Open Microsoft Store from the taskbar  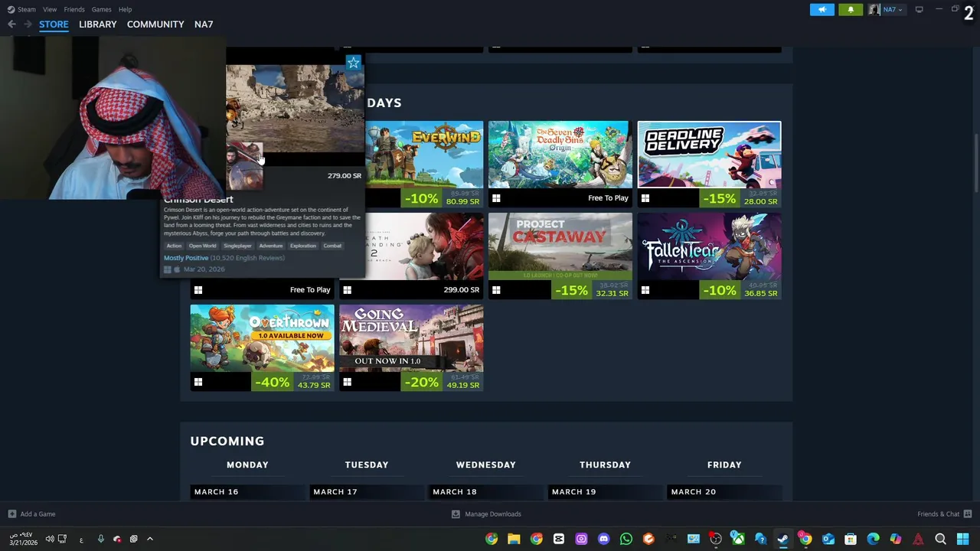[851, 540]
